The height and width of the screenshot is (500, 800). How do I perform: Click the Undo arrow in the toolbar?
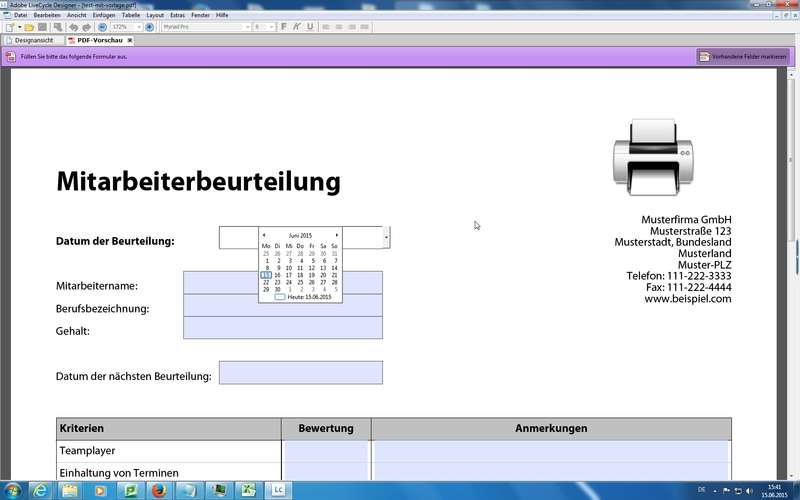pos(74,27)
